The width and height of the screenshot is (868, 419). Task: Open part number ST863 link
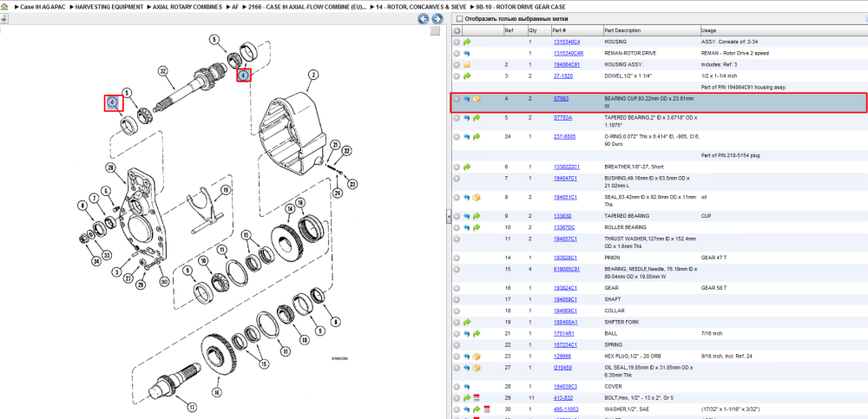coord(562,99)
